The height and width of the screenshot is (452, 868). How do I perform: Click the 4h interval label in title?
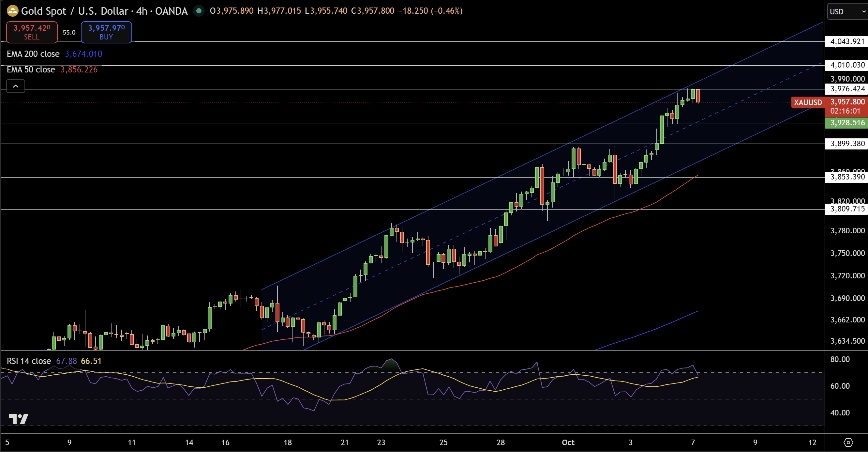pyautogui.click(x=142, y=11)
